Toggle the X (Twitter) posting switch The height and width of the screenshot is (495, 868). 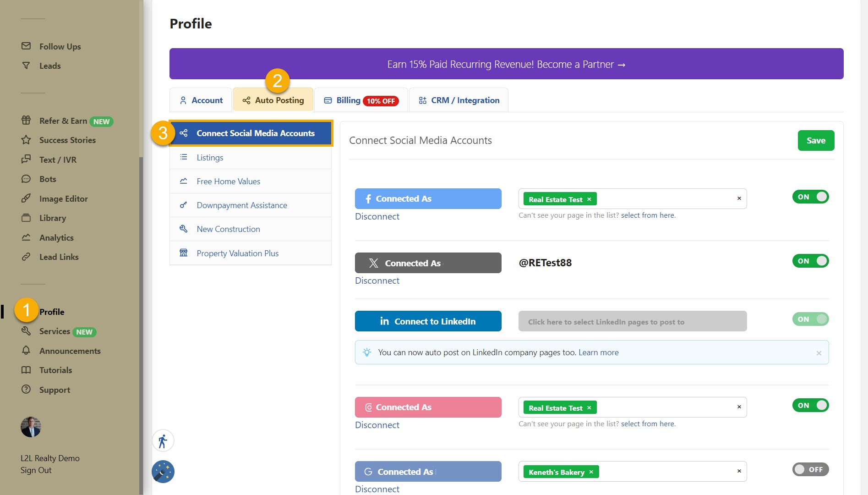coord(810,261)
